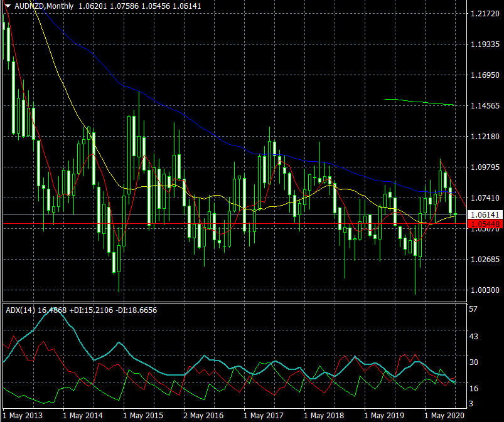Click the chart menu triangle beside AUDNZD
The image size is (504, 422).
[x=8, y=6]
